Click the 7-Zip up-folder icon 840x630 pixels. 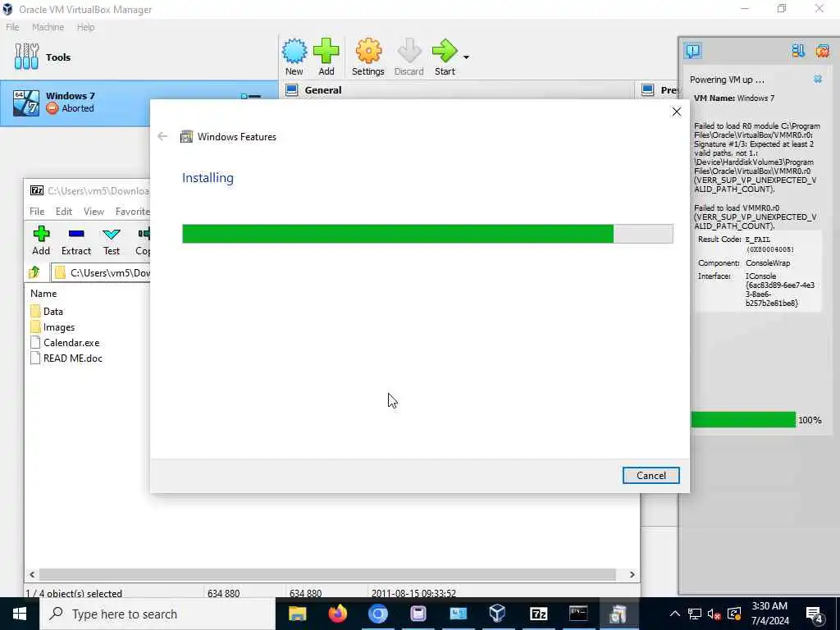(x=34, y=272)
